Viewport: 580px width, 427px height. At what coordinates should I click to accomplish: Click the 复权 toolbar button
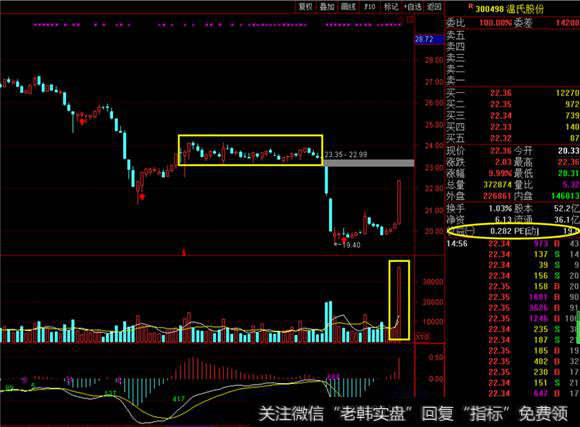tap(306, 6)
